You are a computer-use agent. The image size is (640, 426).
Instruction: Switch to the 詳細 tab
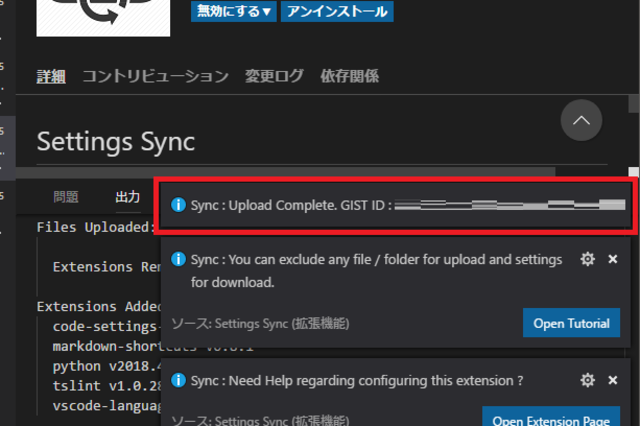coord(51,76)
